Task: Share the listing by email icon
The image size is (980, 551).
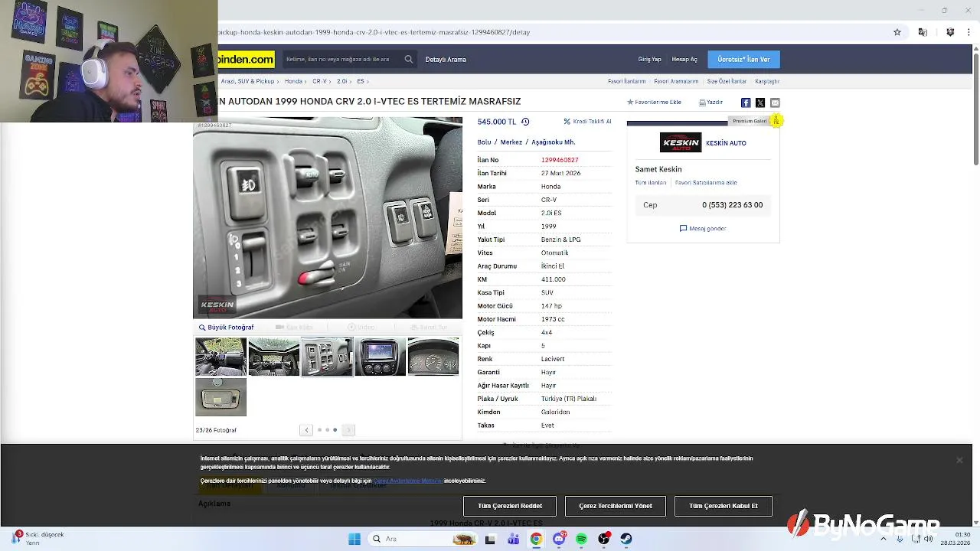Action: pos(775,103)
